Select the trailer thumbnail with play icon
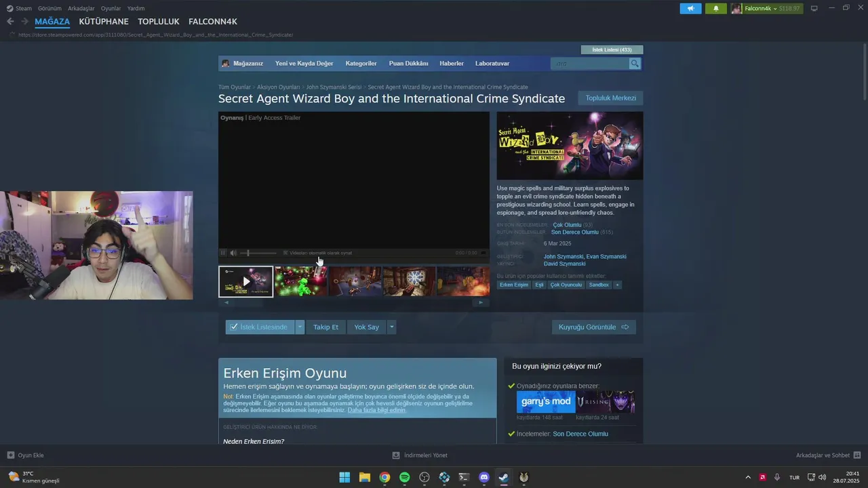The height and width of the screenshot is (488, 868). pos(246,281)
